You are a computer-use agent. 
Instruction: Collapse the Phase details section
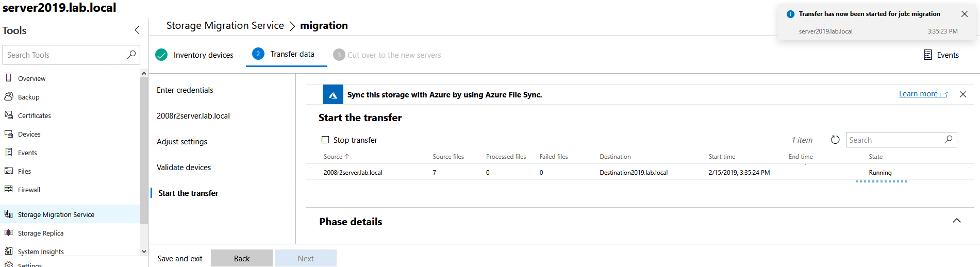click(957, 221)
